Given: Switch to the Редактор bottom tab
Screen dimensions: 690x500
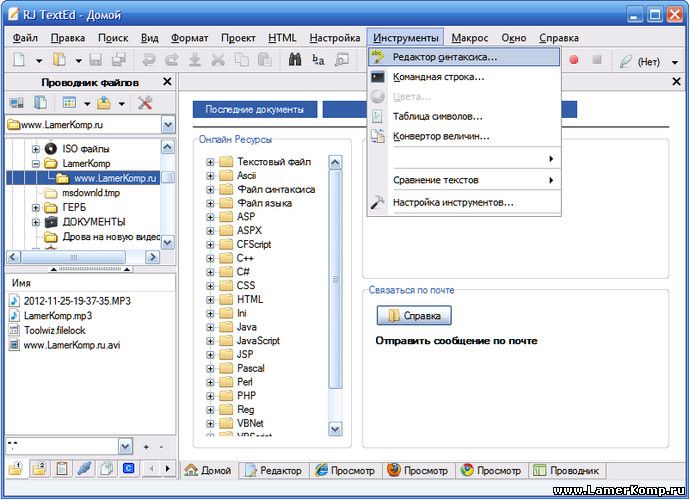Looking at the screenshot, I should point(274,470).
